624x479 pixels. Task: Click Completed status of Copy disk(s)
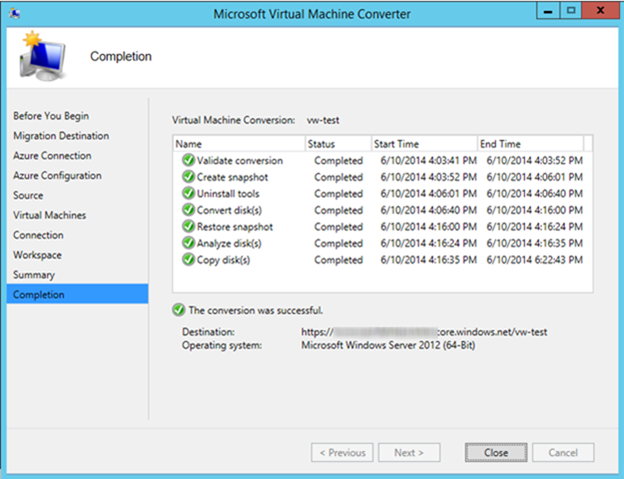tap(338, 260)
